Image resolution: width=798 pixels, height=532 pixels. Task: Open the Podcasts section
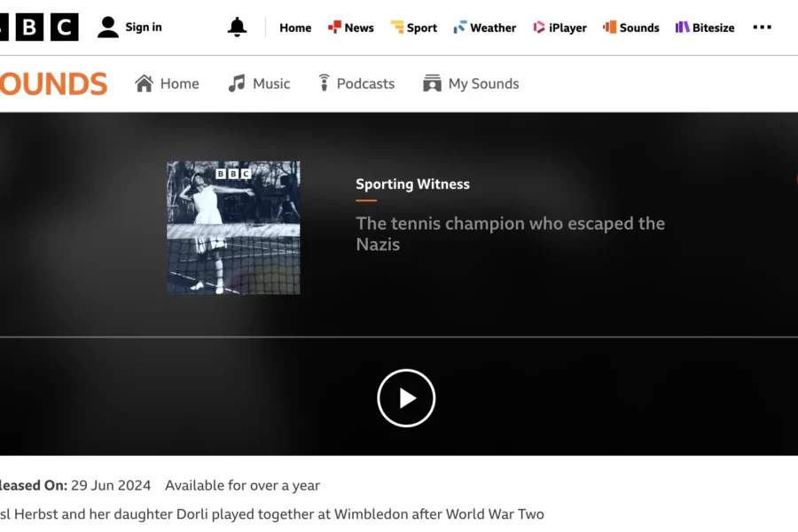(356, 83)
